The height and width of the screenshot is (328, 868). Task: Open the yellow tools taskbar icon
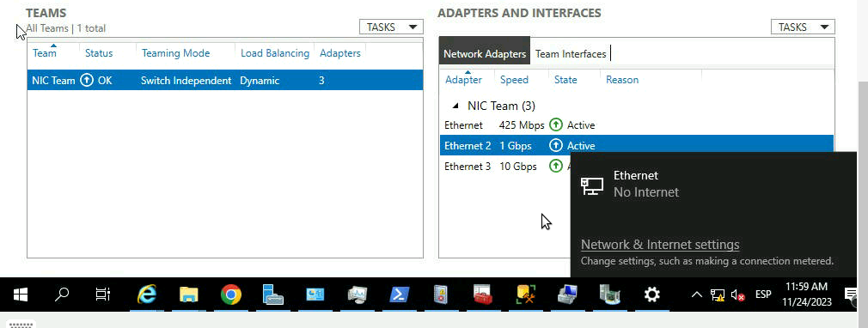click(x=525, y=295)
